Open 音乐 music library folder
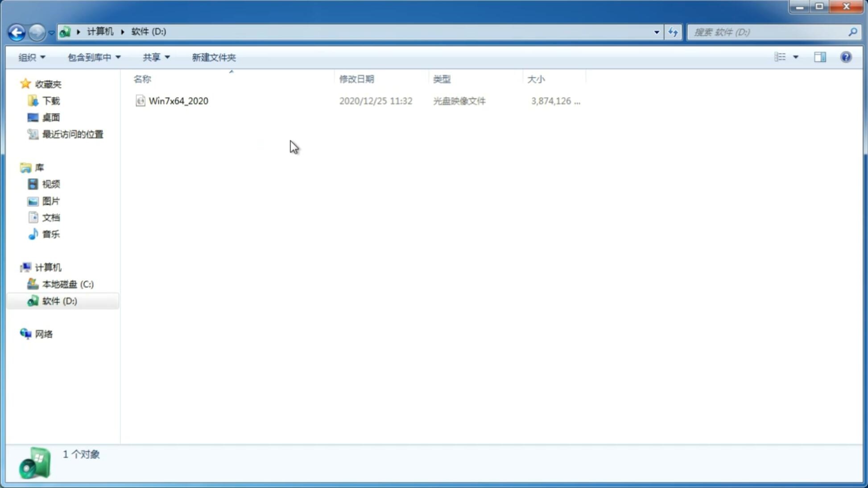This screenshot has height=488, width=868. click(51, 234)
